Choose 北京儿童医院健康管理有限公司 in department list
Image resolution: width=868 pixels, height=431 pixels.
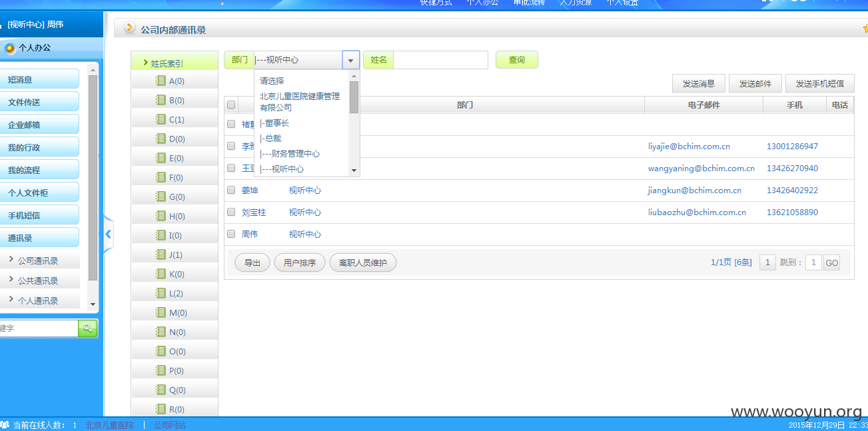pos(302,102)
